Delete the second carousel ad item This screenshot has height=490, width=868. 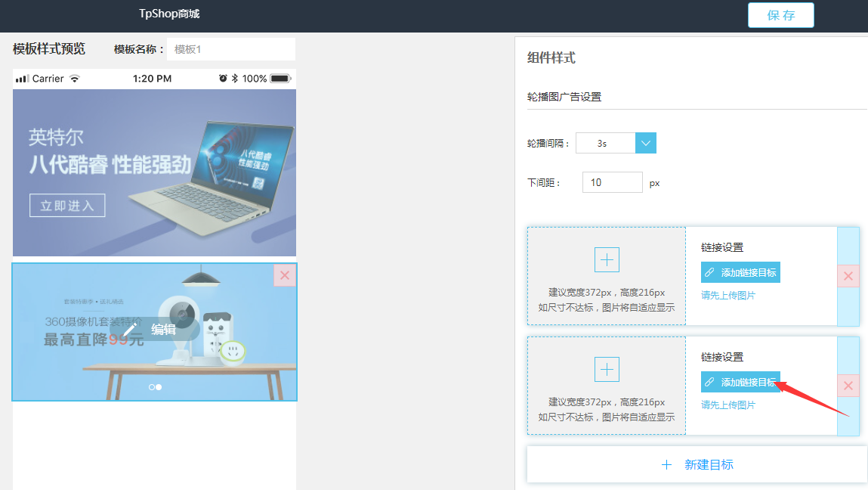848,386
